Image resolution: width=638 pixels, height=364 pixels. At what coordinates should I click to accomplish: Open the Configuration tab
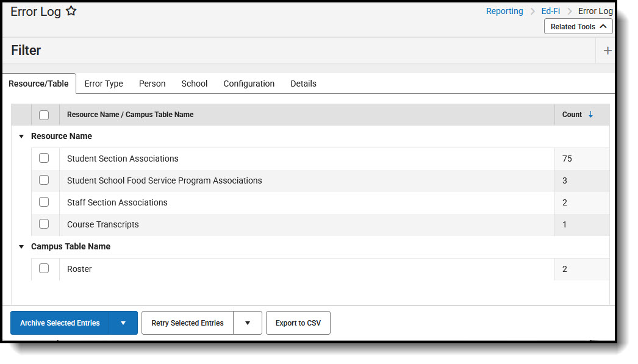[249, 84]
